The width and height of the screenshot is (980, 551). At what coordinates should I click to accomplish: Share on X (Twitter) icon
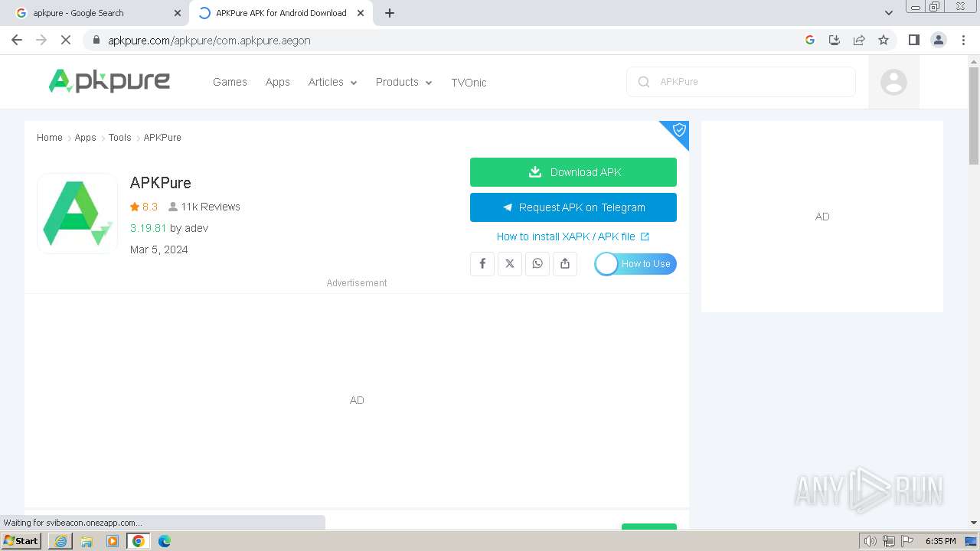[x=510, y=263]
